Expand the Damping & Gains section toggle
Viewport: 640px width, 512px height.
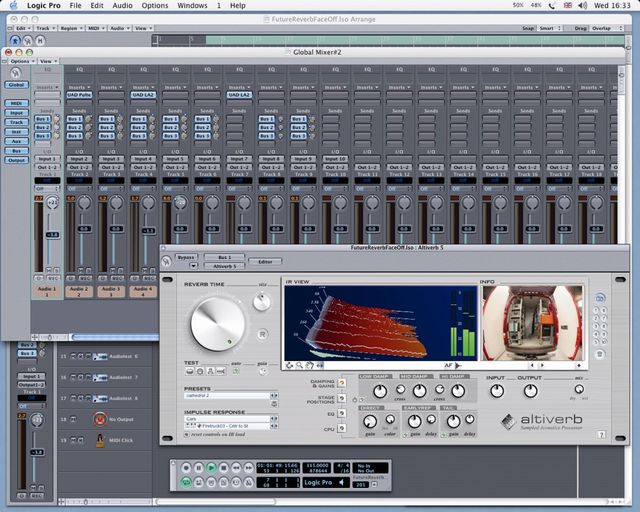click(342, 383)
